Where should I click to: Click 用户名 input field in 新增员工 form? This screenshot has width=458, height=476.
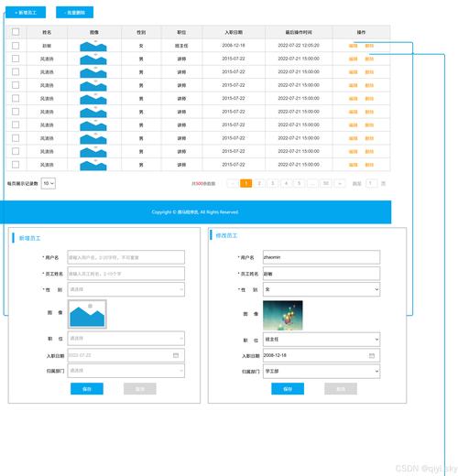pyautogui.click(x=126, y=257)
